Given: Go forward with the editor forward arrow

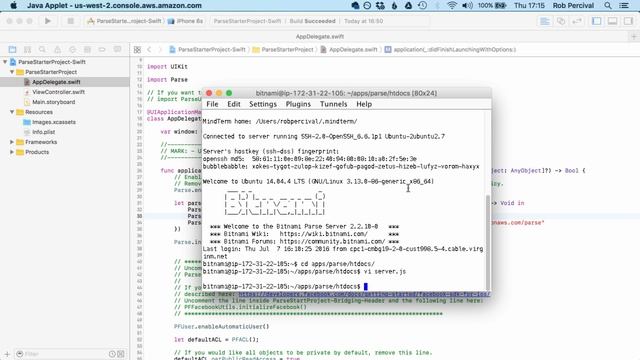Looking at the screenshot, I should point(160,49).
